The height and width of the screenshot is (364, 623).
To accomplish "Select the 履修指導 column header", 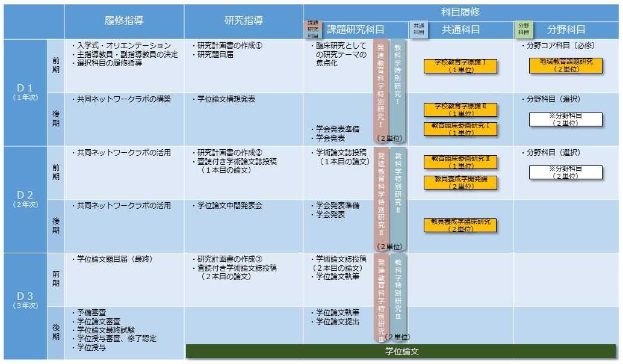I will (x=124, y=22).
